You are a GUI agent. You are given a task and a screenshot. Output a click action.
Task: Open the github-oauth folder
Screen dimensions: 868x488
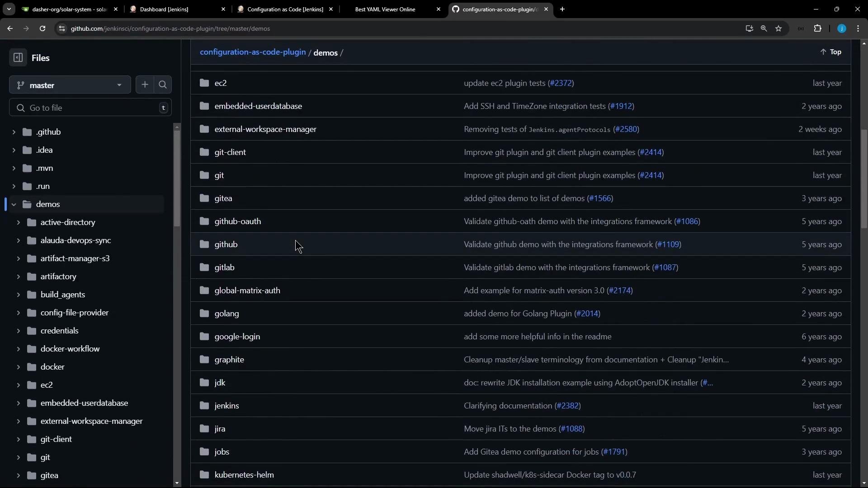pos(238,221)
